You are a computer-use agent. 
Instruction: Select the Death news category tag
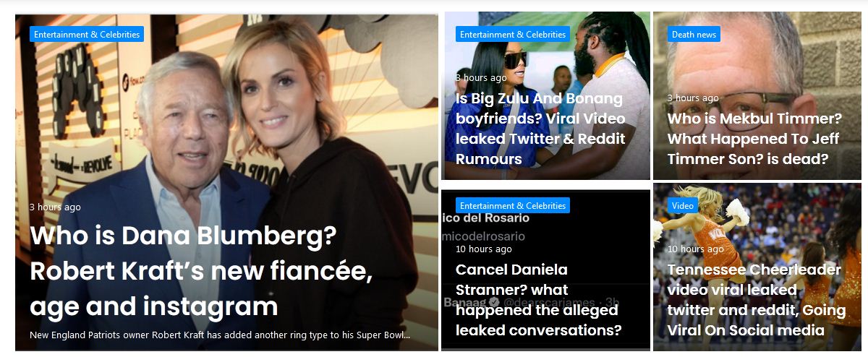tap(694, 34)
